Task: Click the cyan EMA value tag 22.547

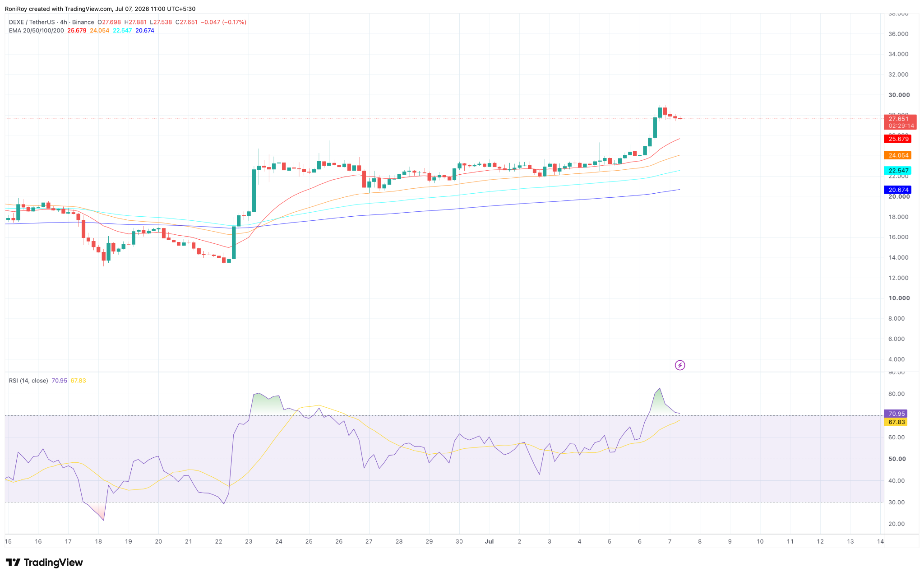Action: tap(898, 171)
